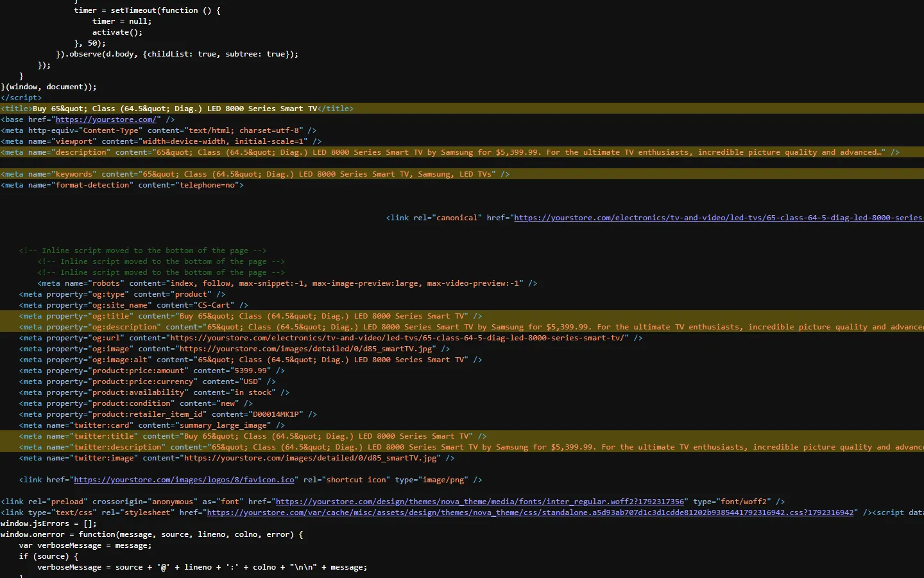Click the og:type product meta line
Image resolution: width=924 pixels, height=578 pixels.
(x=123, y=294)
